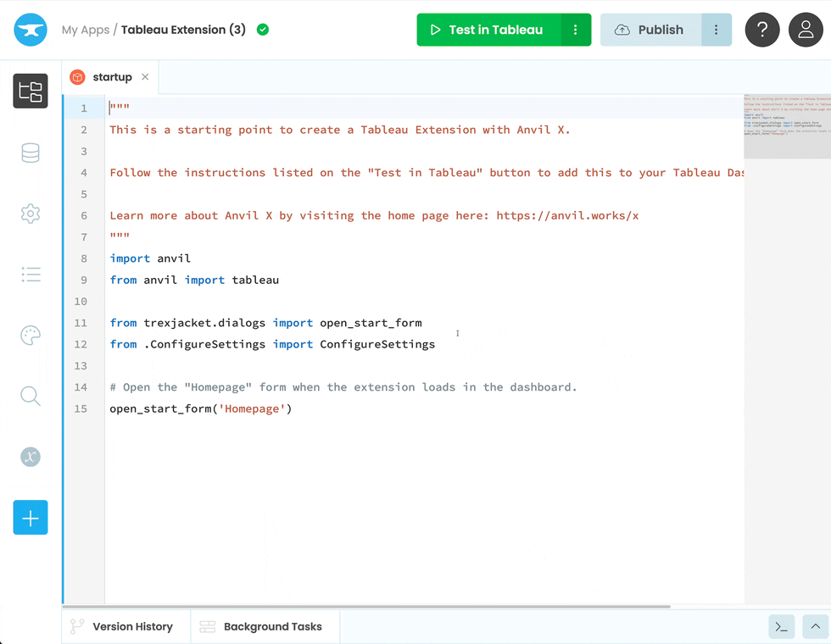831x644 pixels.
Task: Click the Publish button
Action: tap(651, 30)
